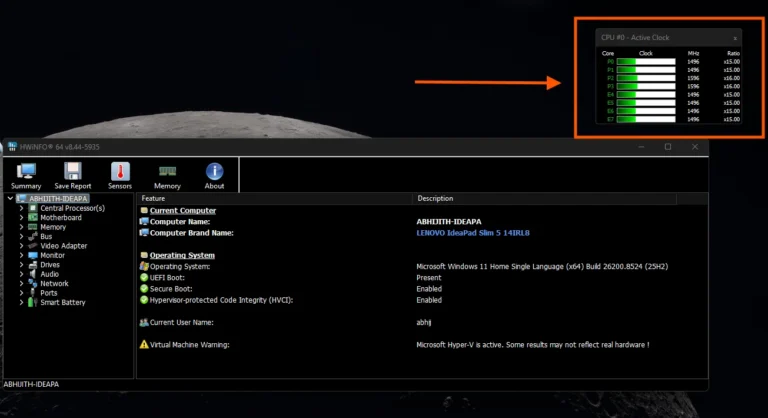Select the Ports tree icon
This screenshot has width=768, height=418.
(x=33, y=293)
